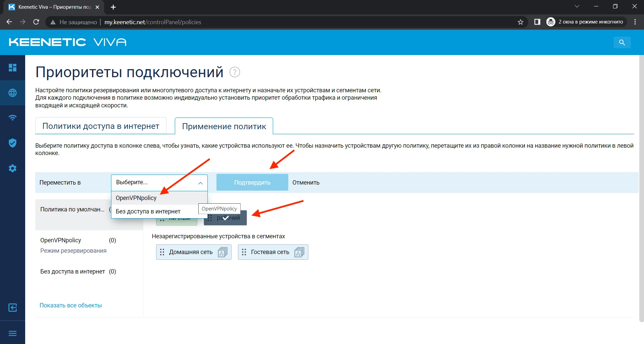Click the logout icon at sidebar bottom

tap(12, 307)
